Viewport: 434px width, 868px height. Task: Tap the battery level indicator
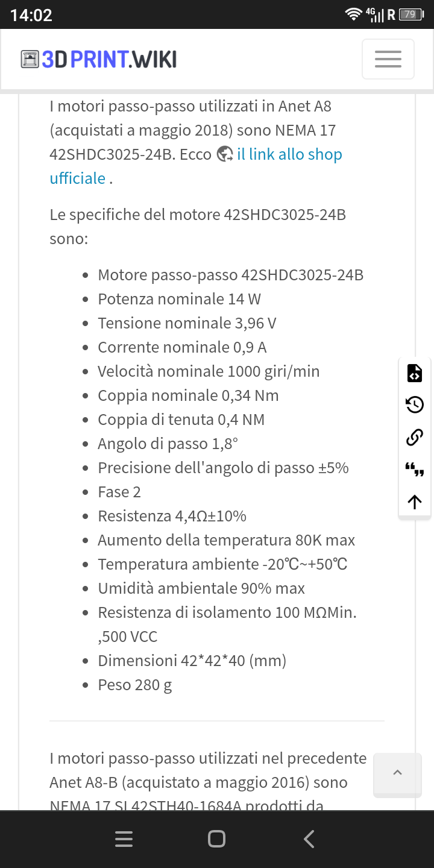point(411,14)
